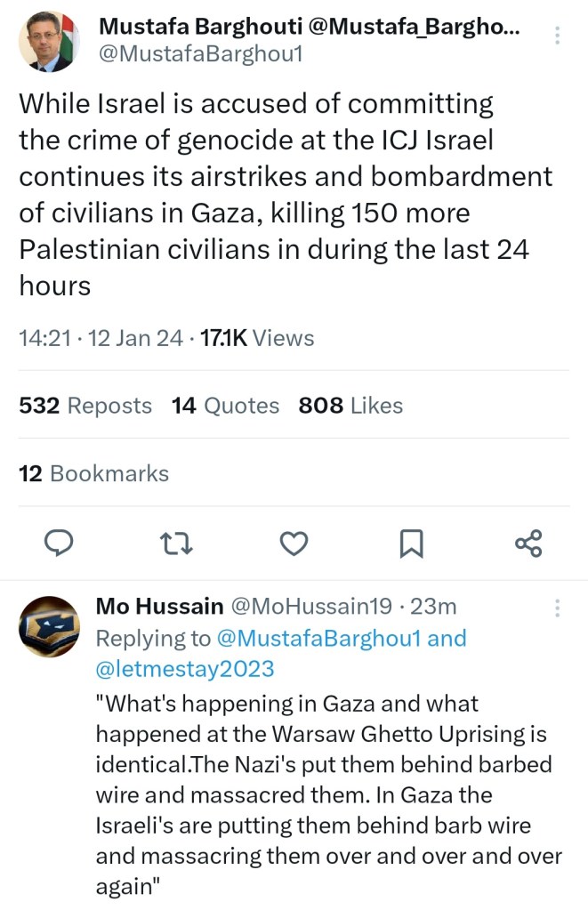Bookmark this tweet using the bookmark icon
This screenshot has width=588, height=910.
click(x=411, y=544)
